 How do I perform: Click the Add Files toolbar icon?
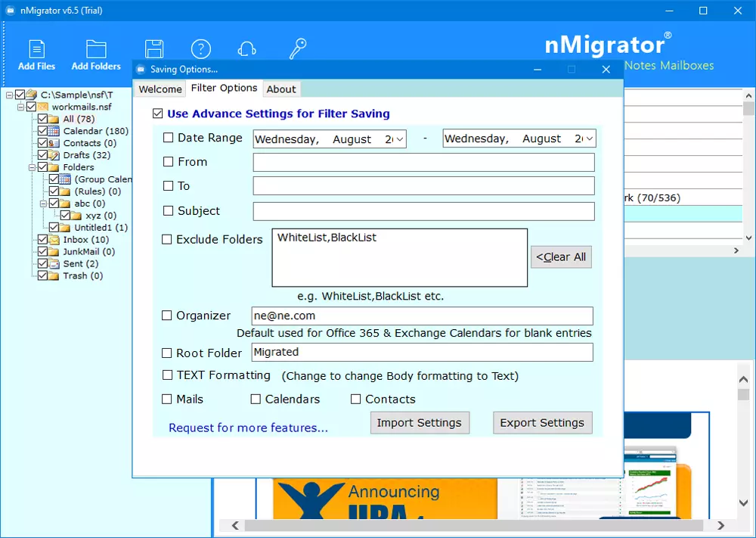pos(36,48)
